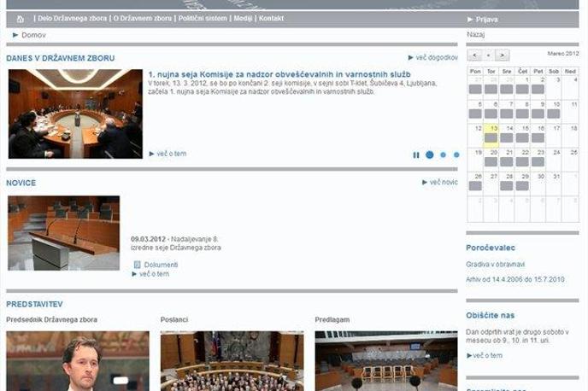Select event marker under day 28

[507, 186]
